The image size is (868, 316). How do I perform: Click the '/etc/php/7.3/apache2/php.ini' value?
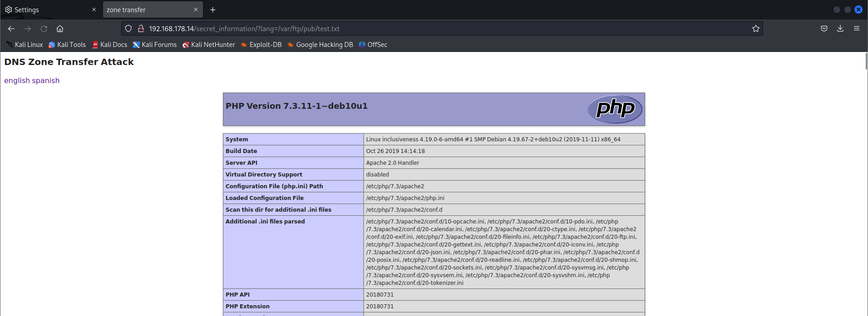click(x=406, y=198)
